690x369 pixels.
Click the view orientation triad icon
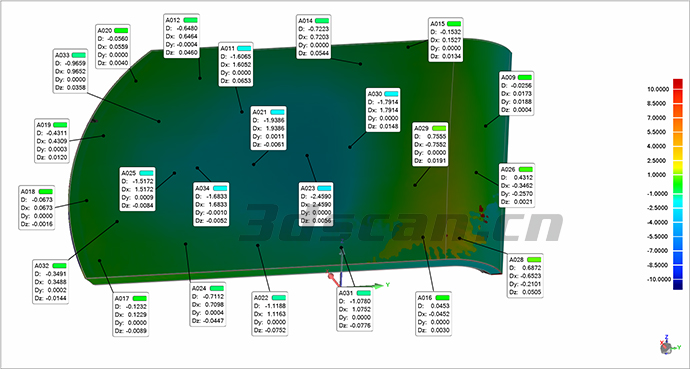pos(666,346)
